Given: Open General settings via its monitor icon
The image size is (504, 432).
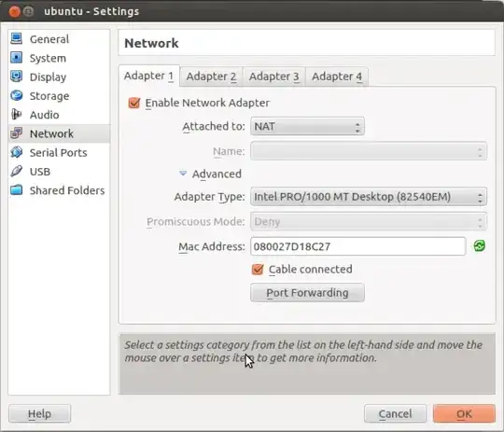Looking at the screenshot, I should pos(17,38).
